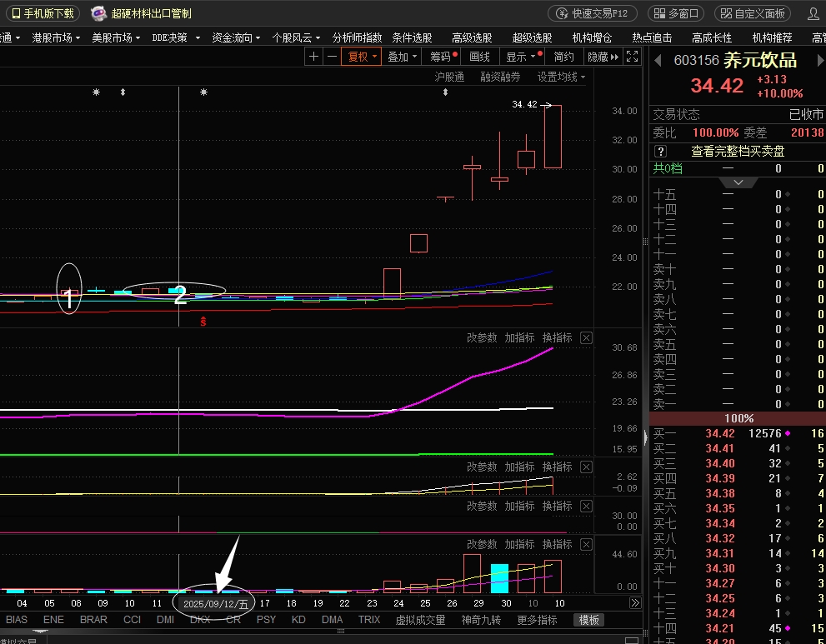Viewport: 826px width, 644px height.
Task: Toggle 筹码 chip distribution view
Action: coord(443,57)
